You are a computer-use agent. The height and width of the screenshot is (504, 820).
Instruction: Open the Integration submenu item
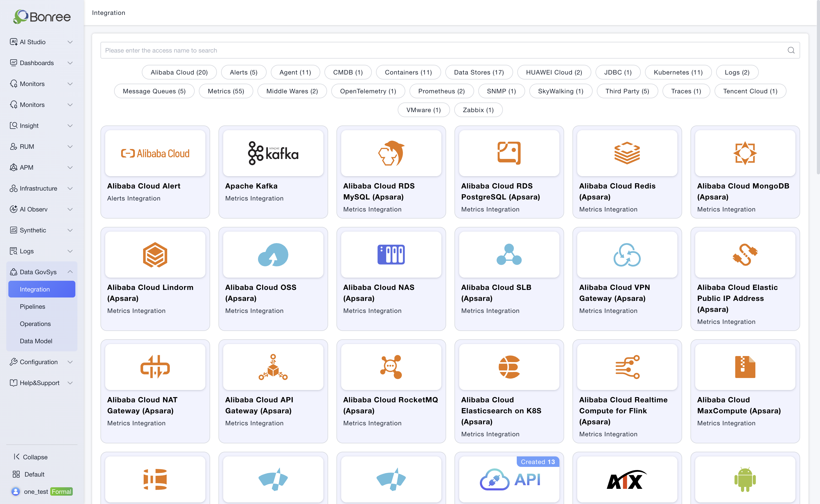pos(42,289)
